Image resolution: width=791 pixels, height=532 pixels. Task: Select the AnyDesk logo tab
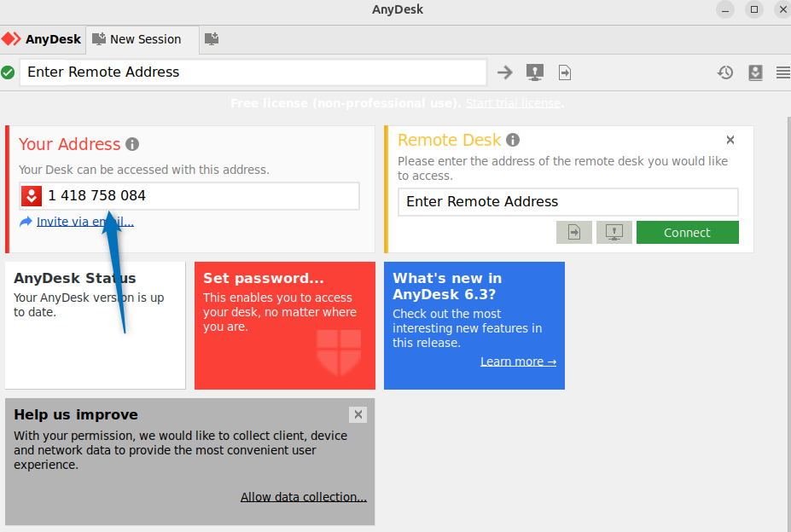41,39
